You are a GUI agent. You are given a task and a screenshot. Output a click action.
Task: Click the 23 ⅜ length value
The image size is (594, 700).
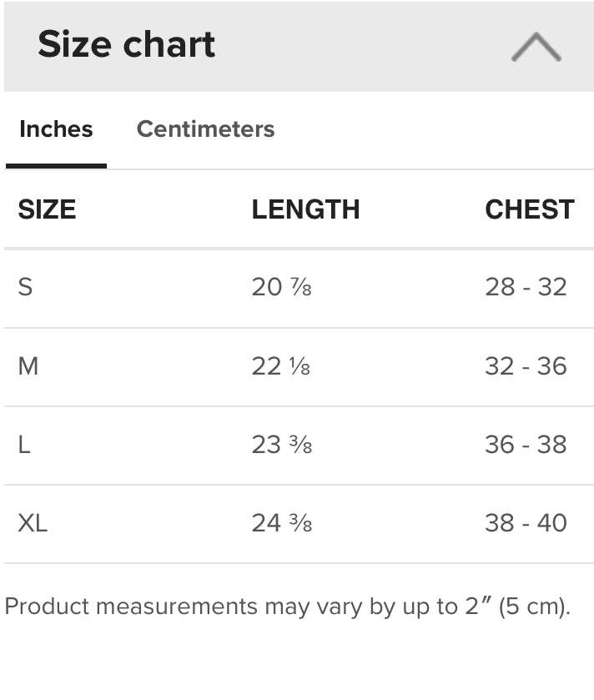click(281, 445)
